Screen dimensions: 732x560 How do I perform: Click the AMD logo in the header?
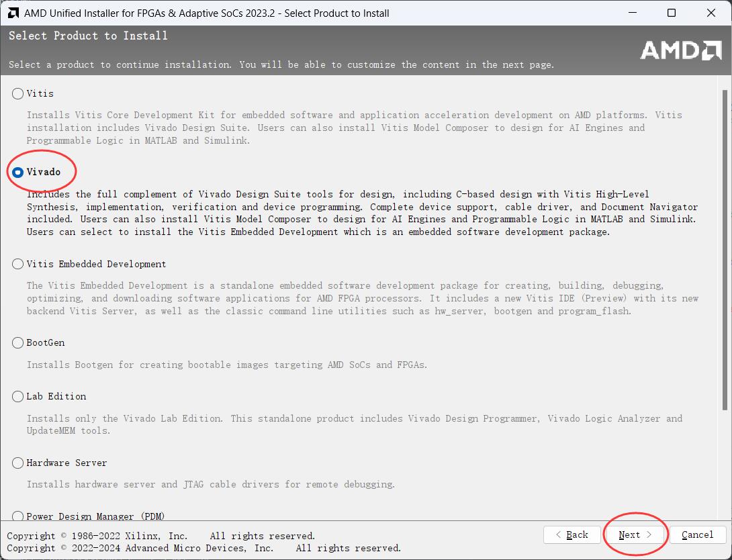click(x=680, y=50)
